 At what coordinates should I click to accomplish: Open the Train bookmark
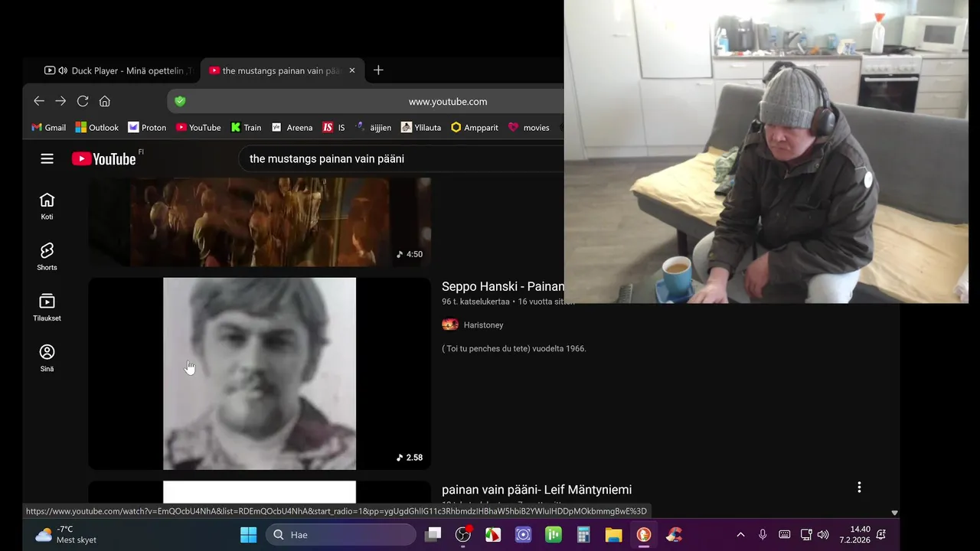coord(246,128)
